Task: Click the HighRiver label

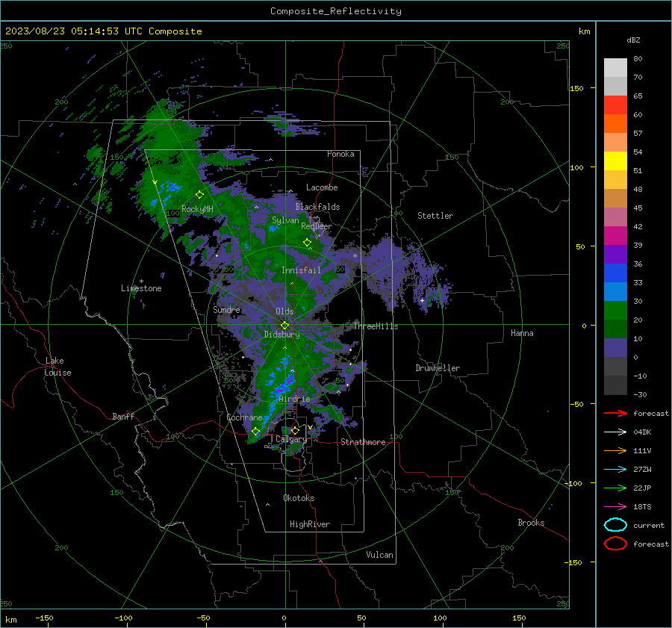Action: coord(310,524)
